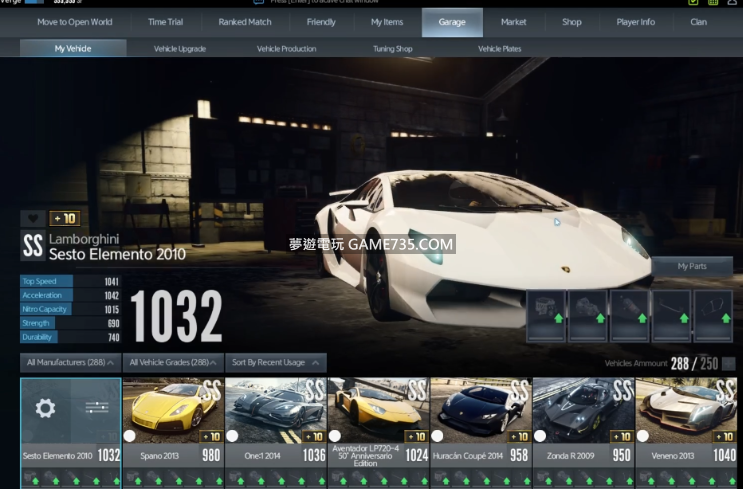Click the heart favorite icon
This screenshot has height=489, width=743.
(x=33, y=219)
